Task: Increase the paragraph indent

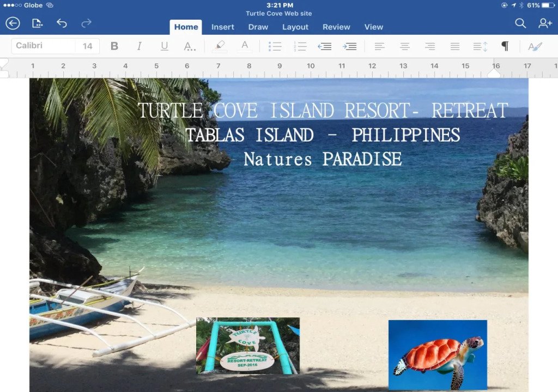Action: coord(350,46)
